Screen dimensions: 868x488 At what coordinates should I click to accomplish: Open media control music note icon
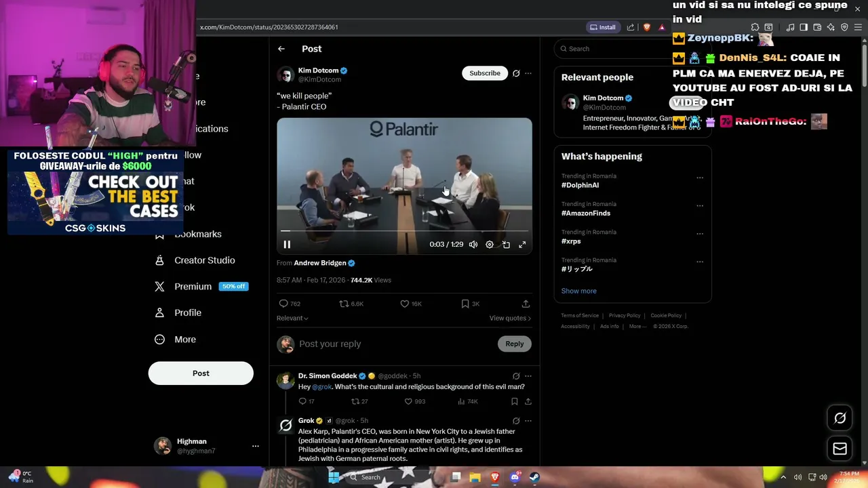790,27
